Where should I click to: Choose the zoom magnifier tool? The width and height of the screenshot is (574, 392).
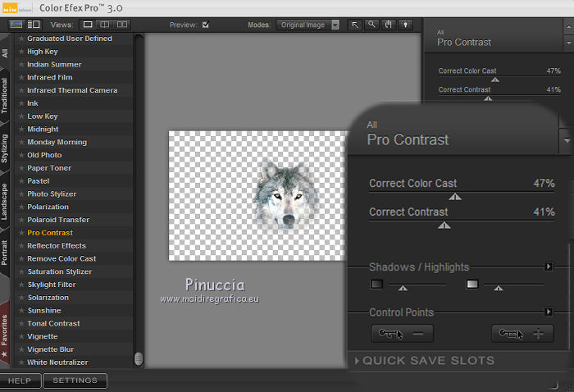tap(372, 25)
